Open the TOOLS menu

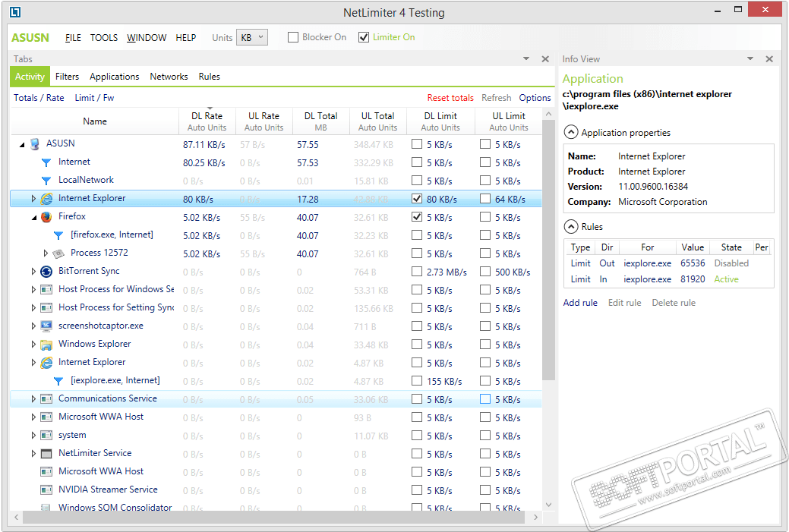(104, 38)
